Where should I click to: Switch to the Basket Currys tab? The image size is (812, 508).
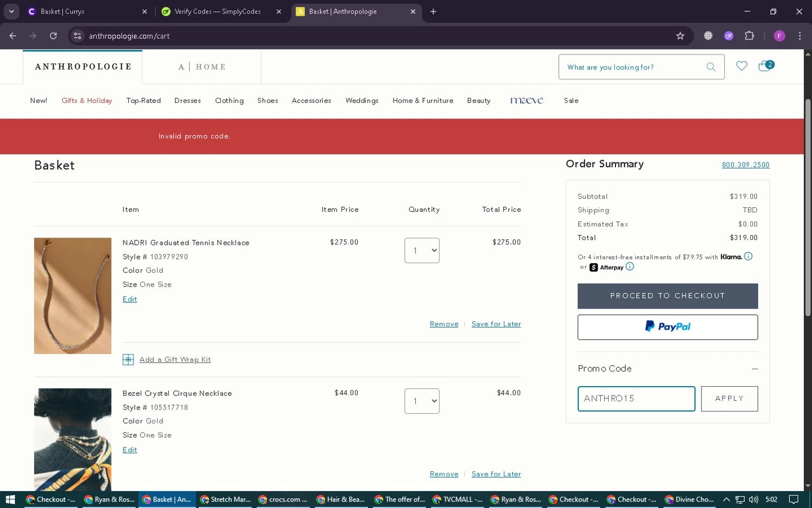(x=87, y=11)
